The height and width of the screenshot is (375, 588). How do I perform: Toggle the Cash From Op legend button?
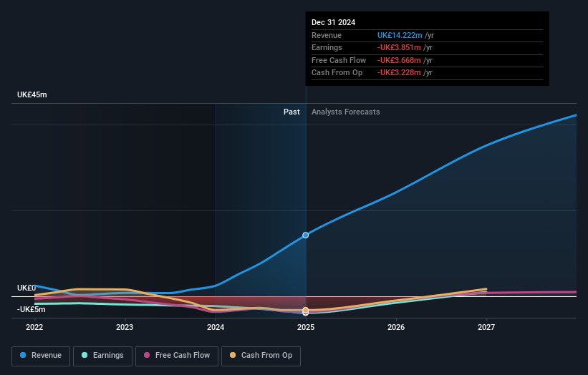[261, 356]
